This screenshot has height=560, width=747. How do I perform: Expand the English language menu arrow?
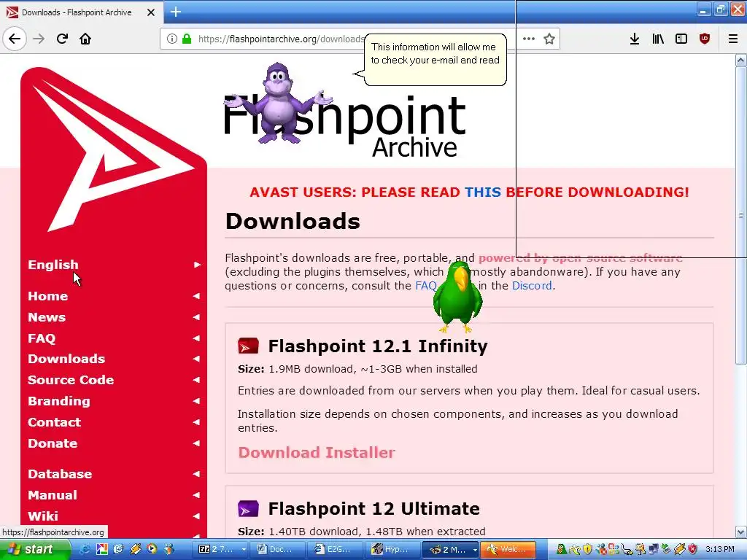coord(197,265)
